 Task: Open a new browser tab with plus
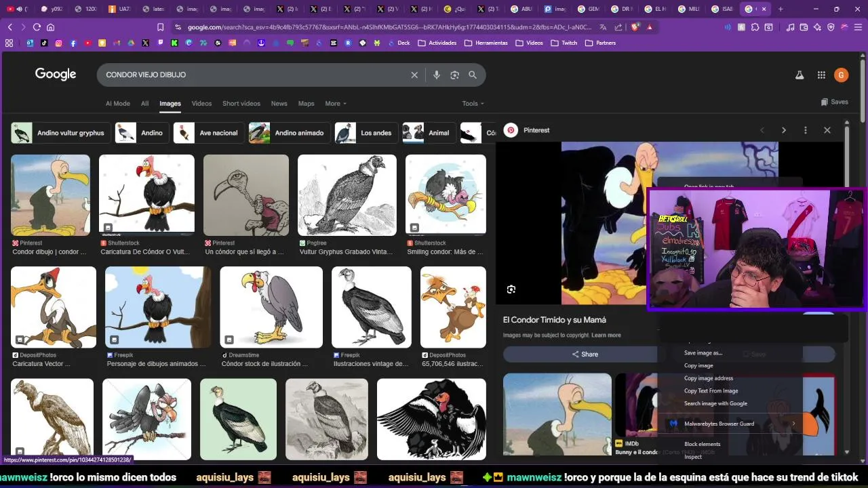point(781,9)
